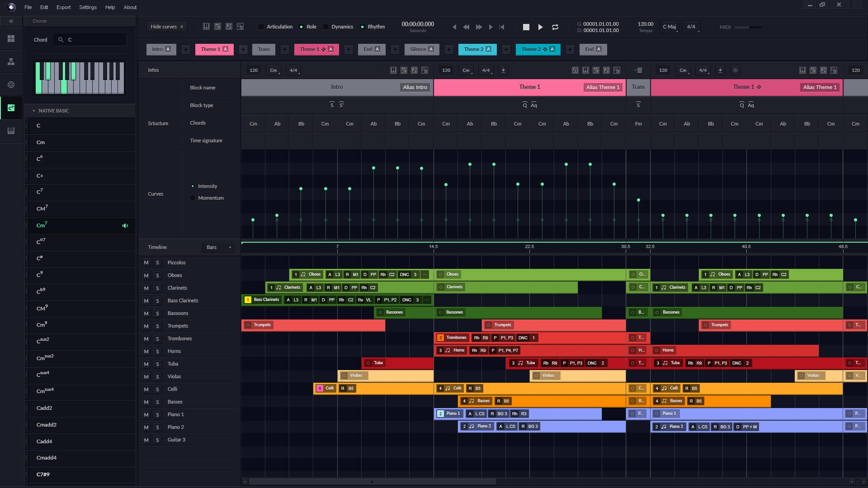Collapse the NATIVE BASIC chord group
The height and width of the screenshot is (488, 868).
pos(33,111)
